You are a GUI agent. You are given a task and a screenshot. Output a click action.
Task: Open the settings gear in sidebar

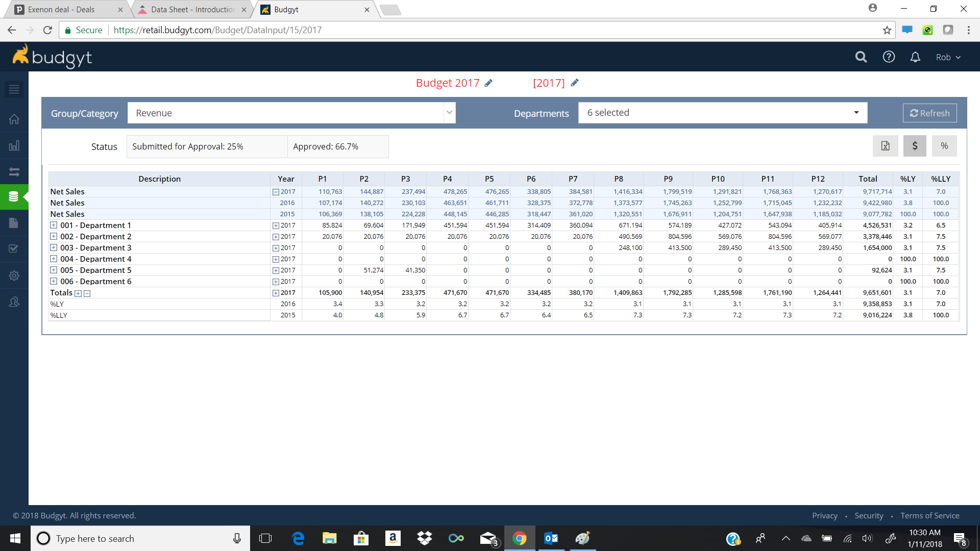click(x=14, y=275)
